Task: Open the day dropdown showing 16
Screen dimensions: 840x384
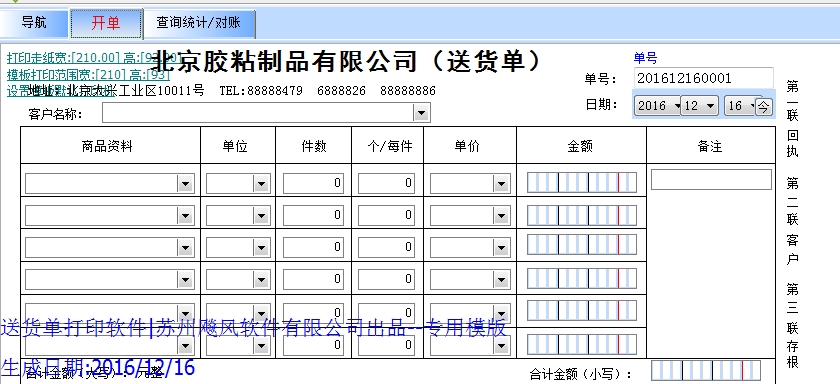Action: 740,106
